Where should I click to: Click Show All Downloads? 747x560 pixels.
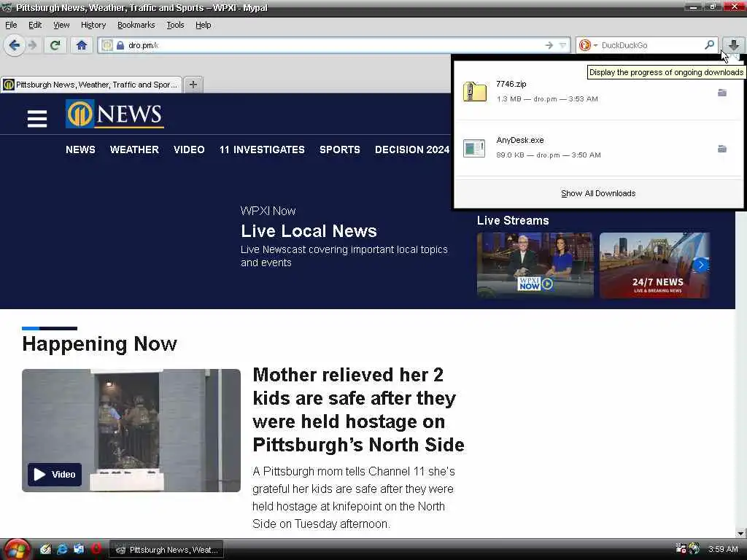pyautogui.click(x=598, y=193)
